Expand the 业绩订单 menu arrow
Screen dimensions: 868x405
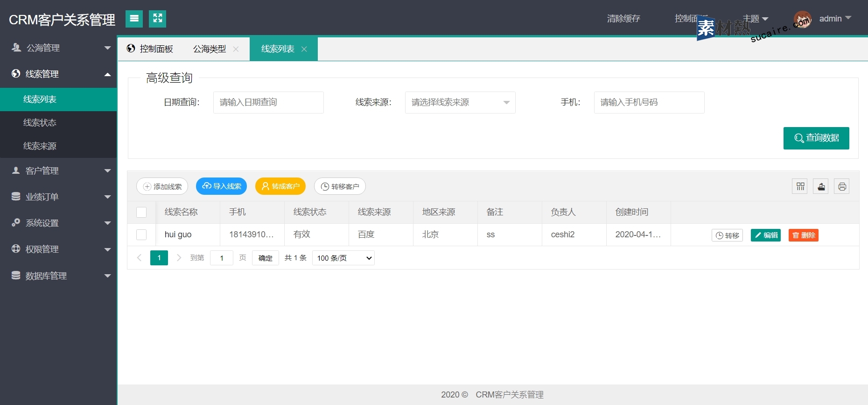108,197
